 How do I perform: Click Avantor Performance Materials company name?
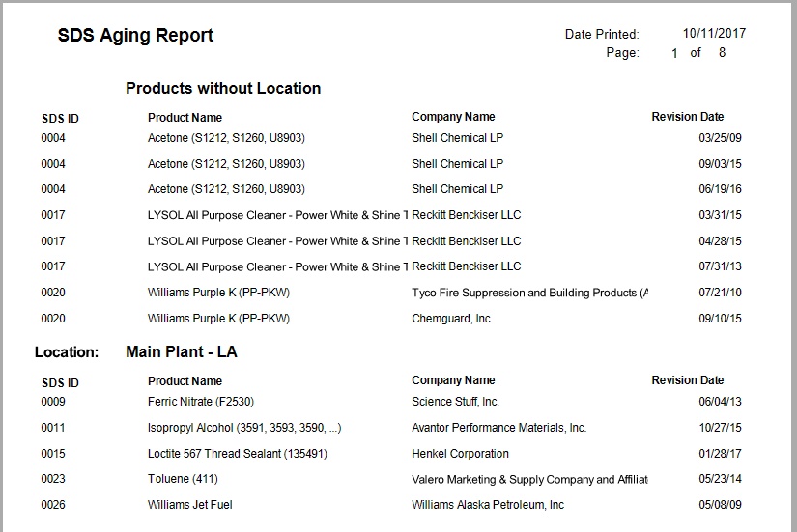[x=498, y=428]
